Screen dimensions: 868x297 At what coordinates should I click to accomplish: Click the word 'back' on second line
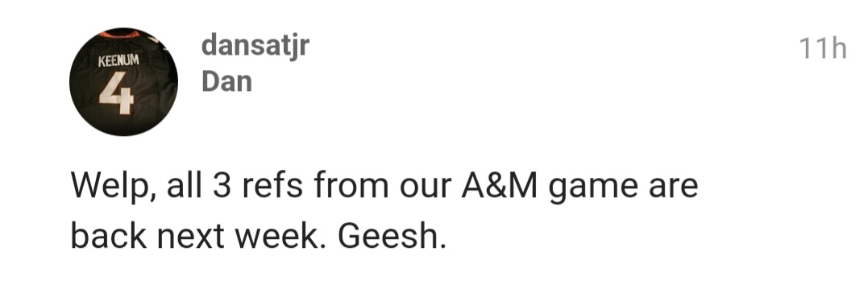(109, 236)
